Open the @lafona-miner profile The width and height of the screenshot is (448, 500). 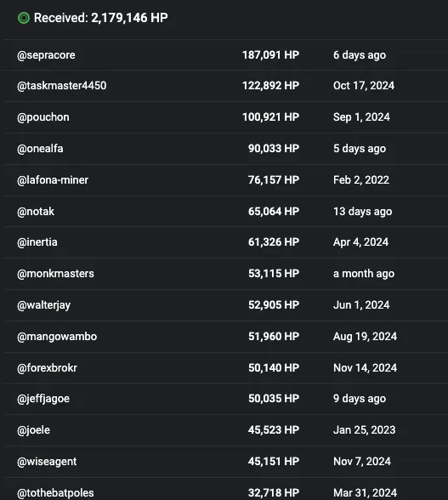pyautogui.click(x=53, y=180)
